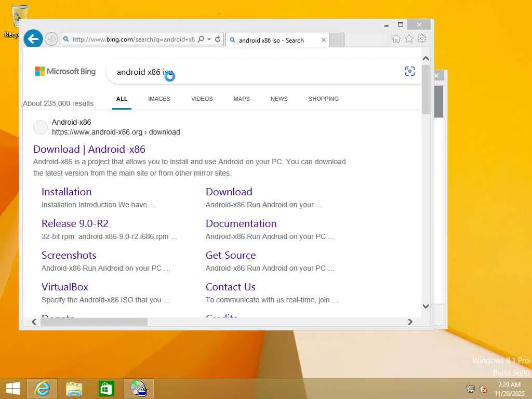Refresh the page using reload icon
This screenshot has width=532, height=399.
coord(218,39)
